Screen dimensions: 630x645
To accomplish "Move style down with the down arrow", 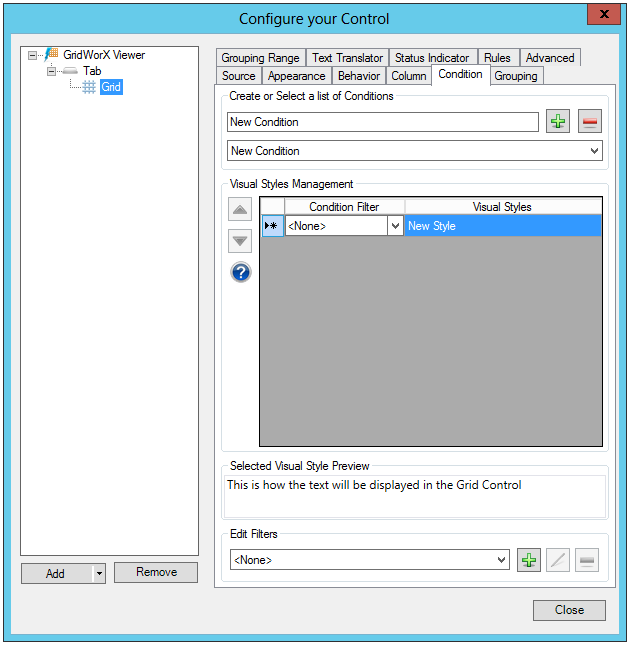I will coord(240,240).
